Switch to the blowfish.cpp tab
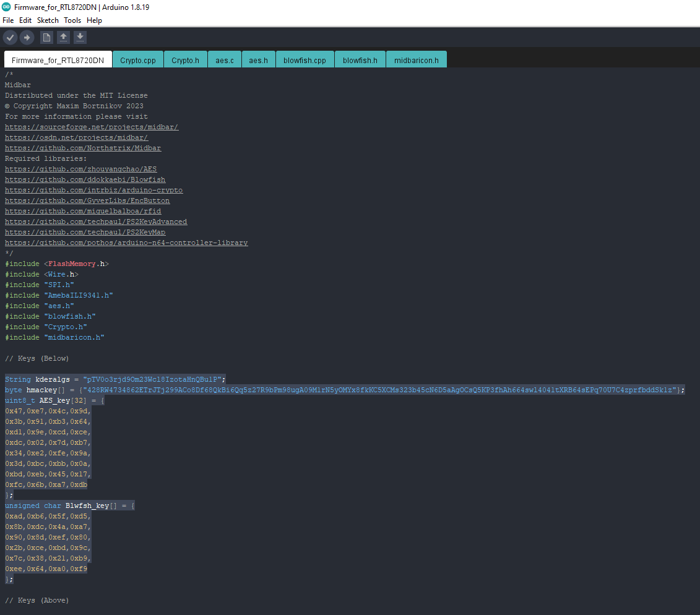The width and height of the screenshot is (700, 615). tap(305, 60)
